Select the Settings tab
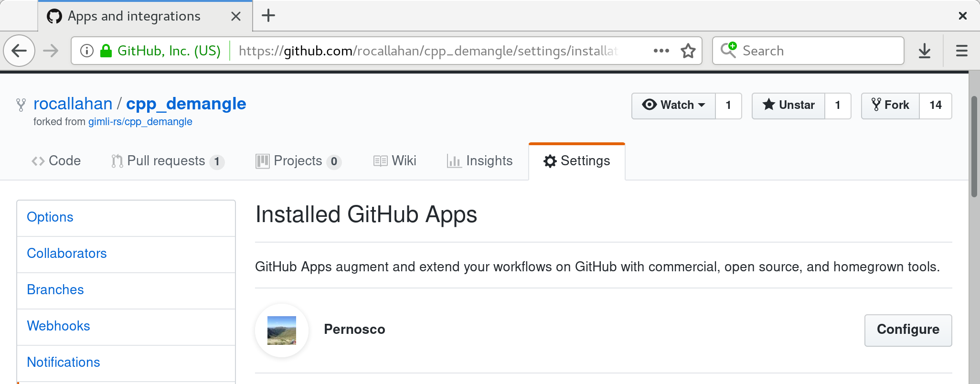980x384 pixels. tap(577, 161)
